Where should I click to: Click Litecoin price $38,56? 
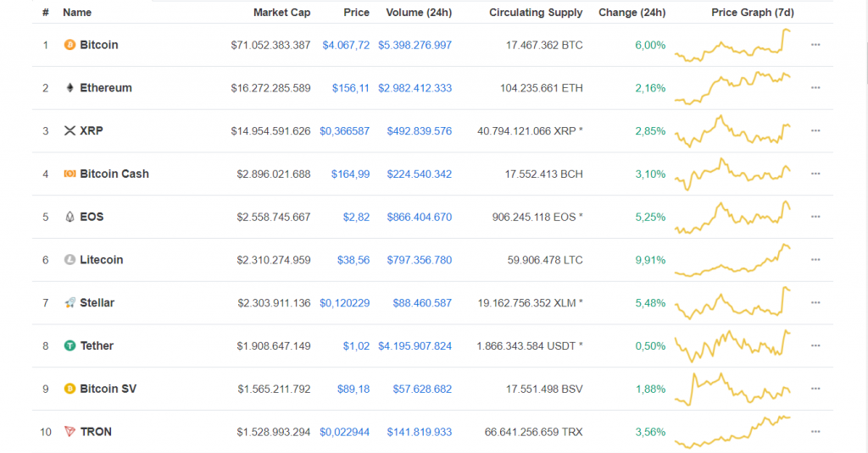click(x=353, y=260)
